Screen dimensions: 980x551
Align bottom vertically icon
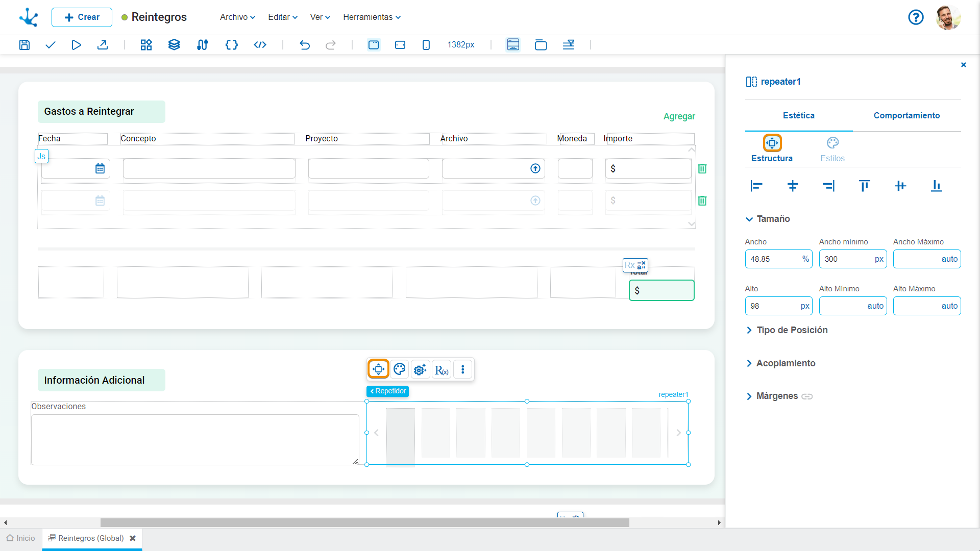[x=936, y=186]
